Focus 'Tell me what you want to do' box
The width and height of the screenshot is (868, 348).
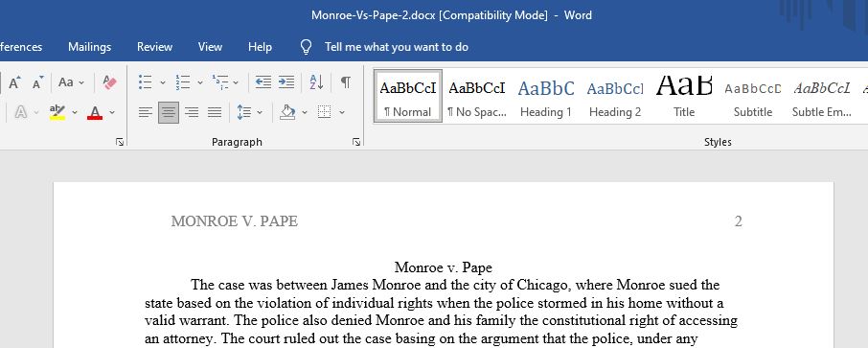tap(397, 47)
